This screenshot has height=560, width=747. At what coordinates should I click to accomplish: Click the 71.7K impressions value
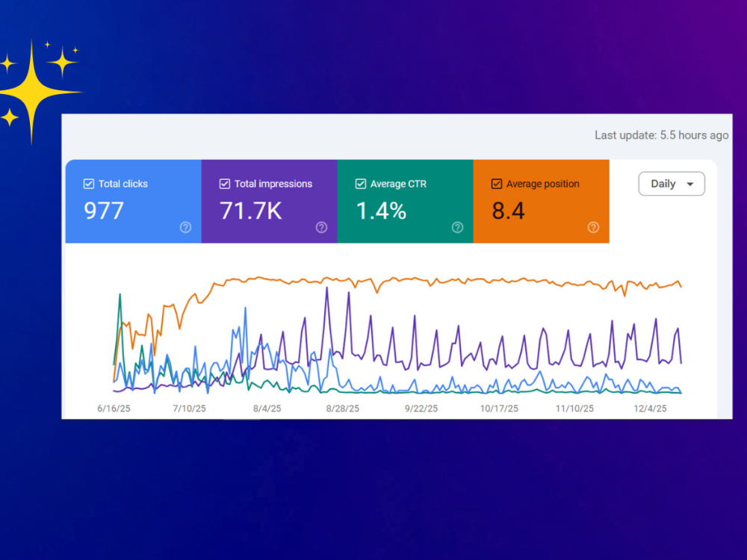pyautogui.click(x=250, y=211)
